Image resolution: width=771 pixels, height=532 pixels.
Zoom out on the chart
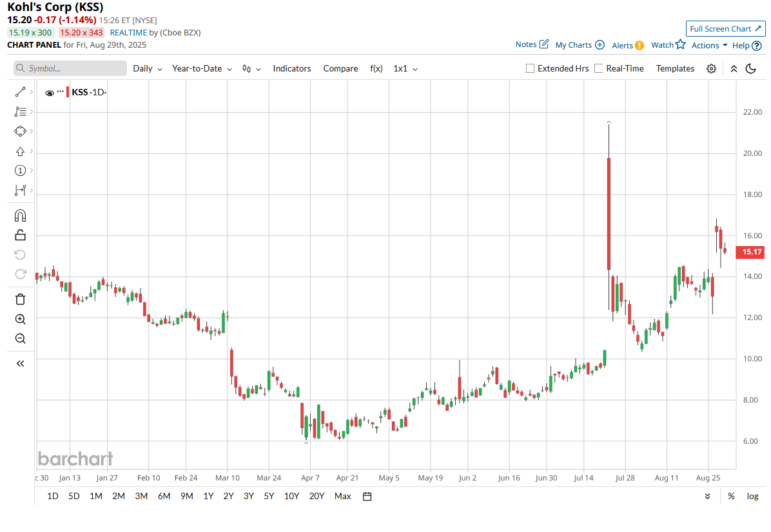[x=20, y=338]
